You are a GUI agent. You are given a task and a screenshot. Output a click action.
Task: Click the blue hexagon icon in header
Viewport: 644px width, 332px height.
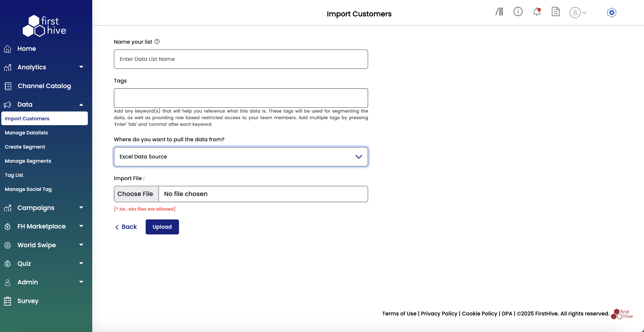pyautogui.click(x=612, y=13)
